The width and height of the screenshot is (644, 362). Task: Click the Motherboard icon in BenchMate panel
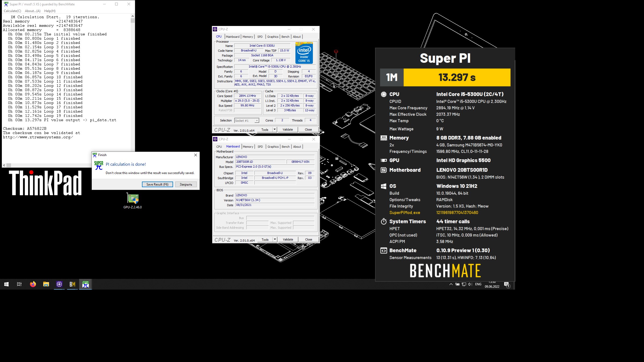384,170
